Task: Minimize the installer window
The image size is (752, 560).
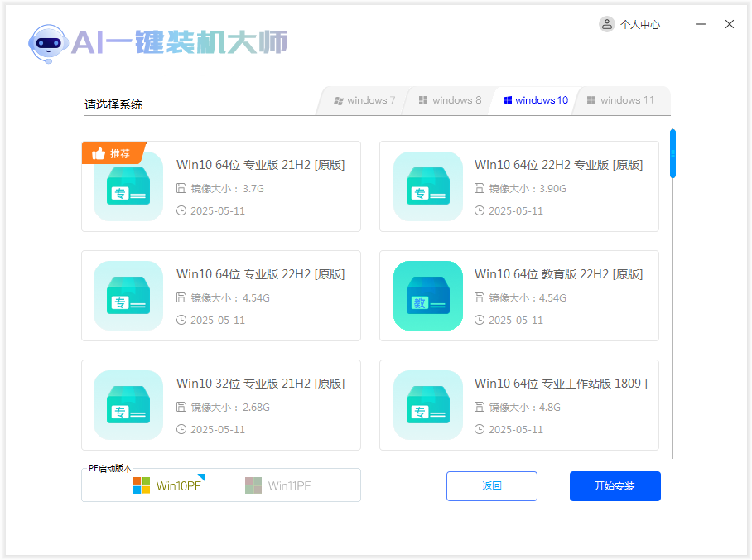Action: pos(700,24)
